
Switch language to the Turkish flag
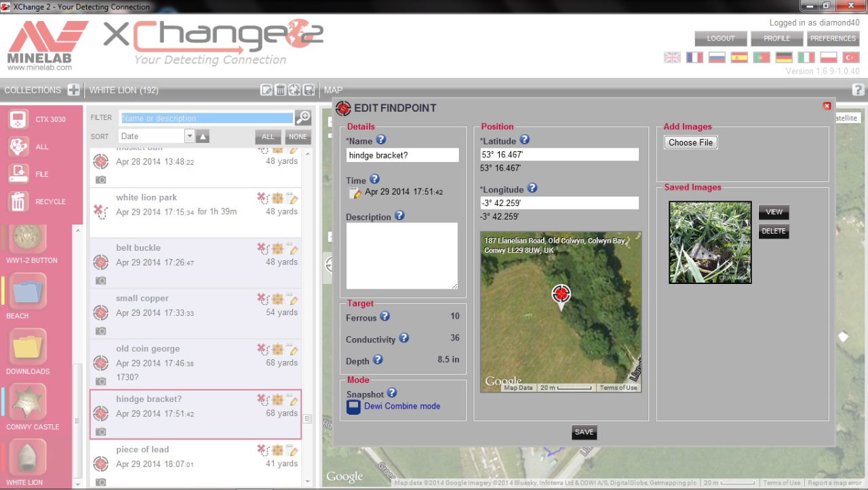(851, 58)
